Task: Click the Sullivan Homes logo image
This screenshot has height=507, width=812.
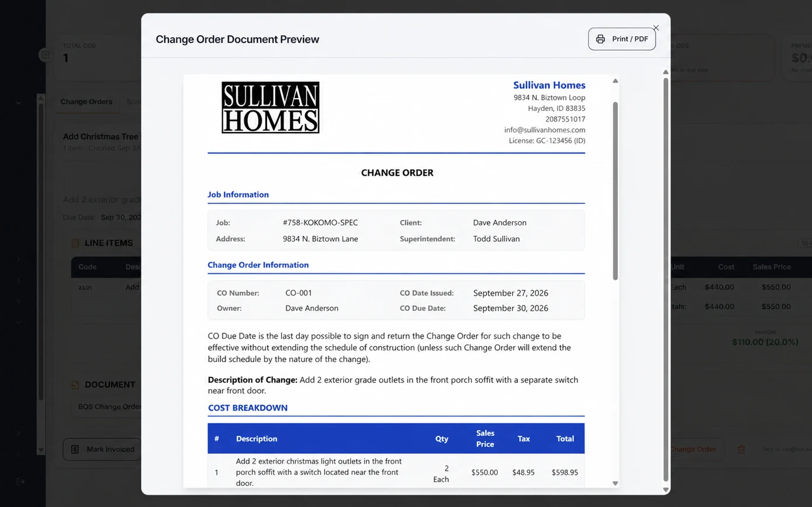Action: (271, 107)
